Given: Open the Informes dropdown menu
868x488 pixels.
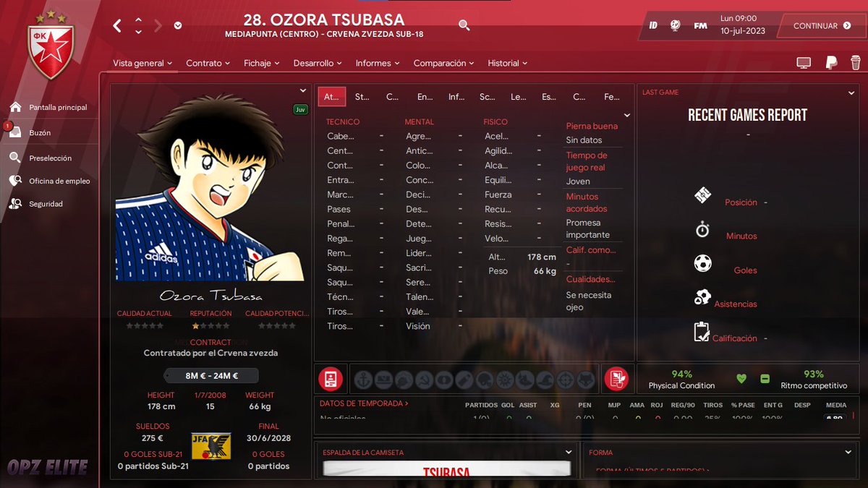Looking at the screenshot, I should point(378,63).
